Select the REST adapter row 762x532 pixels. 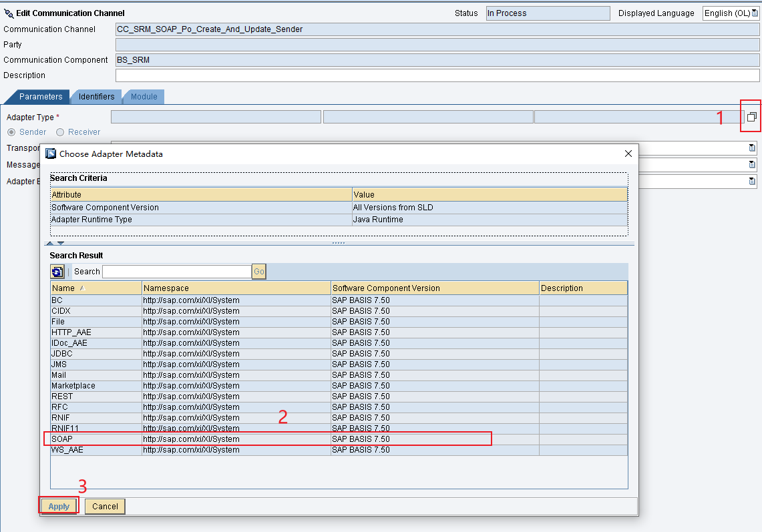(339, 396)
